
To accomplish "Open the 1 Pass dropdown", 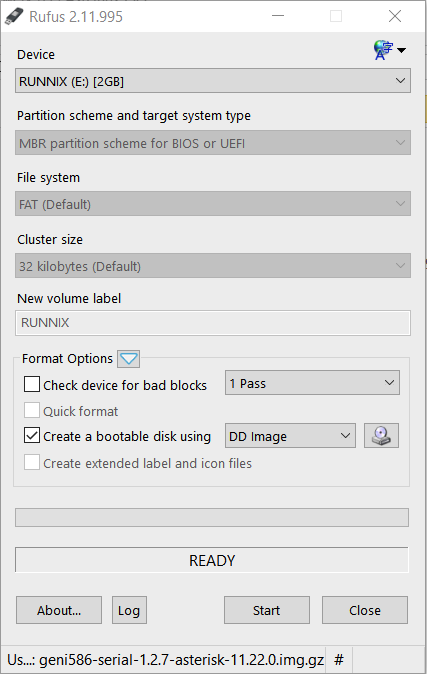I will coord(312,383).
